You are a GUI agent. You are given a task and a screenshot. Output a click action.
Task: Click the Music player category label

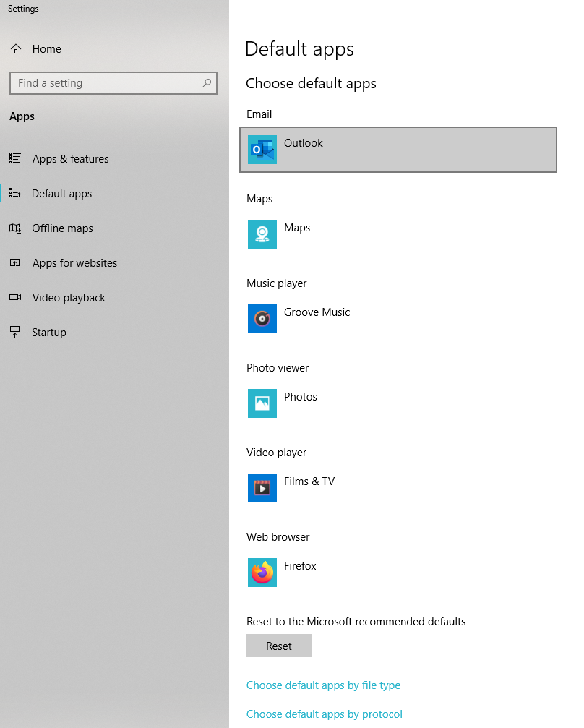277,283
